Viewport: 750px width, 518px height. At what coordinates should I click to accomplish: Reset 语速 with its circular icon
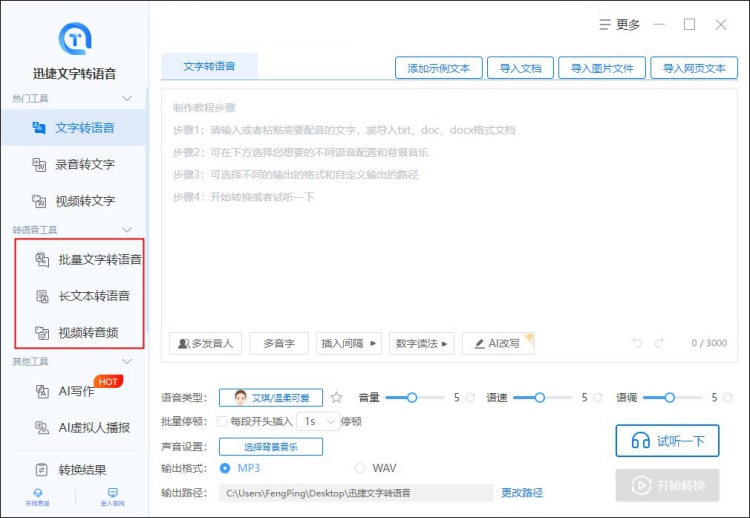597,397
